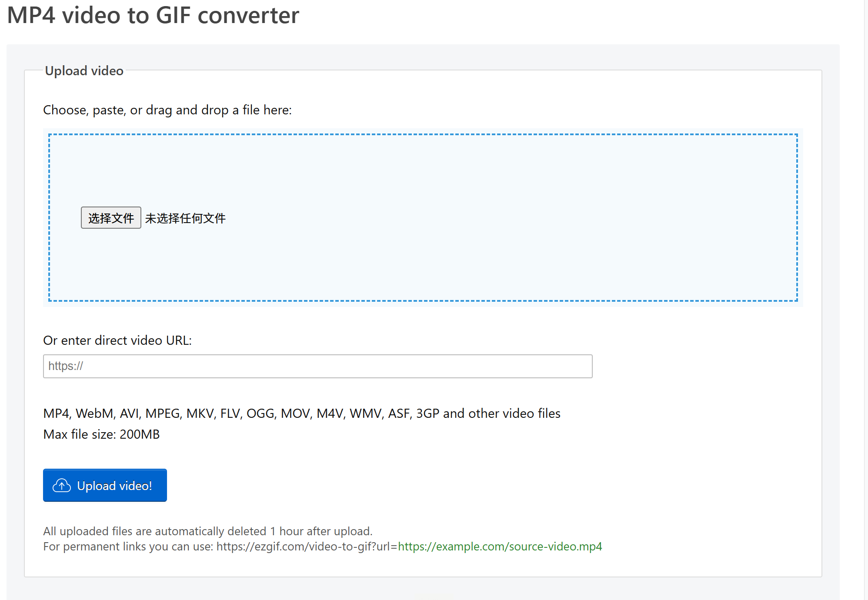Click the ezgif.com/video-to-gif?url= text
868x600 pixels.
(x=307, y=547)
